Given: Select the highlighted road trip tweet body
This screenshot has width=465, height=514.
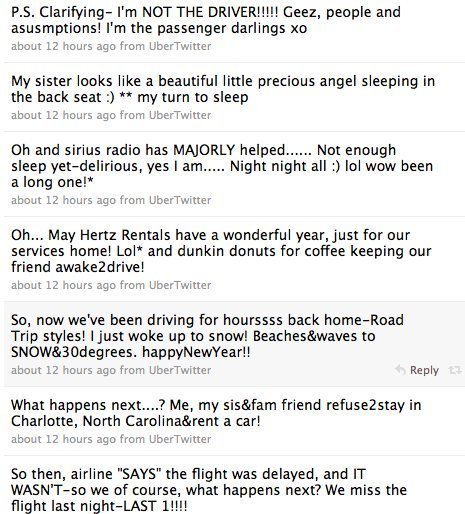Looking at the screenshot, I should point(207,336).
